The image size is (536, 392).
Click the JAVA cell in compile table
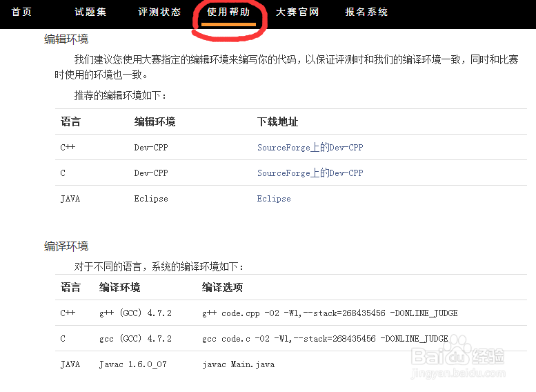pos(70,364)
